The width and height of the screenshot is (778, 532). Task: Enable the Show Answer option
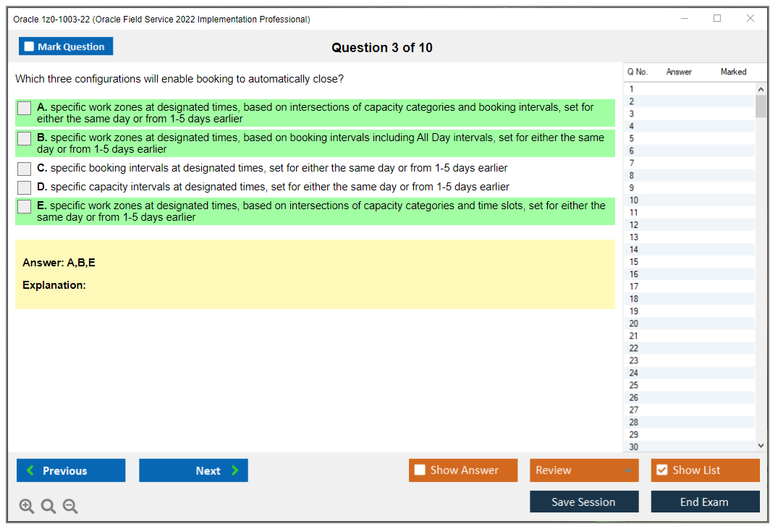coord(420,470)
